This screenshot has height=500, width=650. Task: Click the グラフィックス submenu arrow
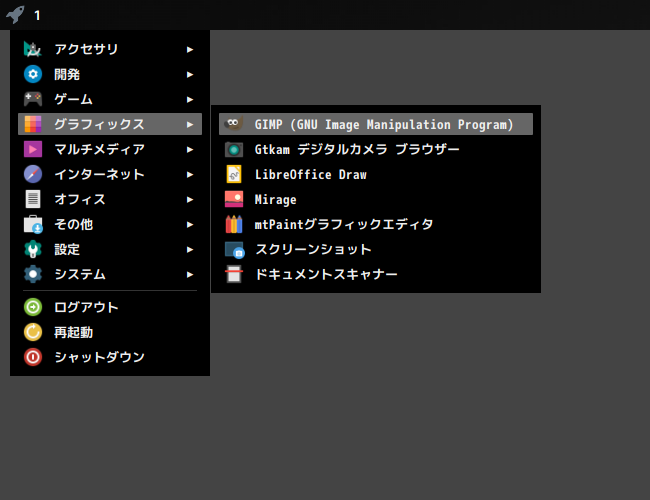point(190,124)
